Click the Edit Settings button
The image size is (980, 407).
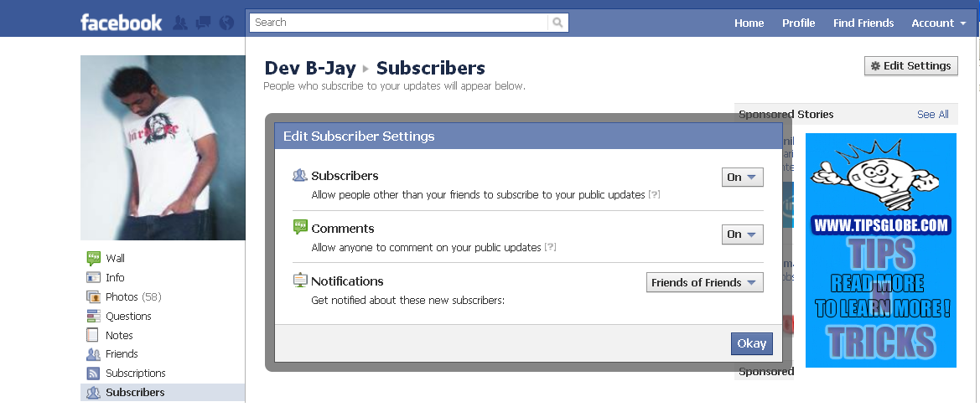click(910, 65)
